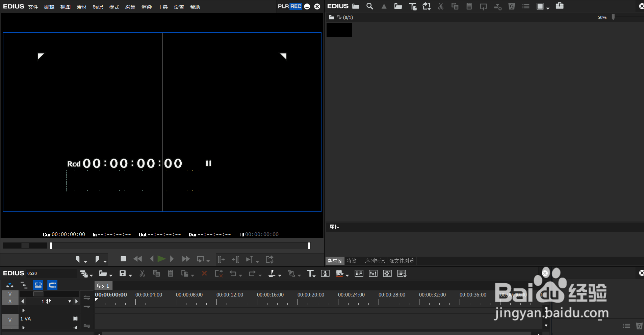Open the bin tools briefcase icon

(x=560, y=6)
